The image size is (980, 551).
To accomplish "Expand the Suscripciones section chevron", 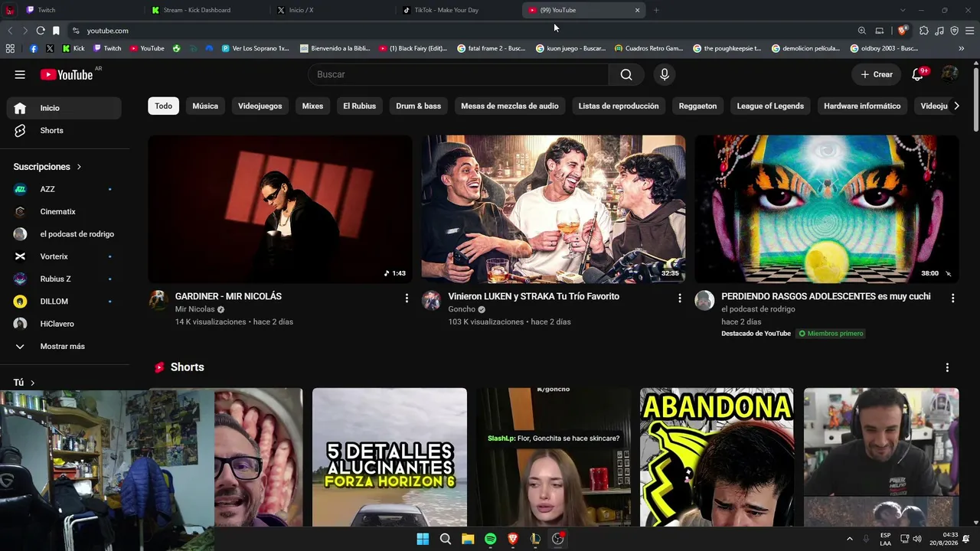I will [79, 167].
